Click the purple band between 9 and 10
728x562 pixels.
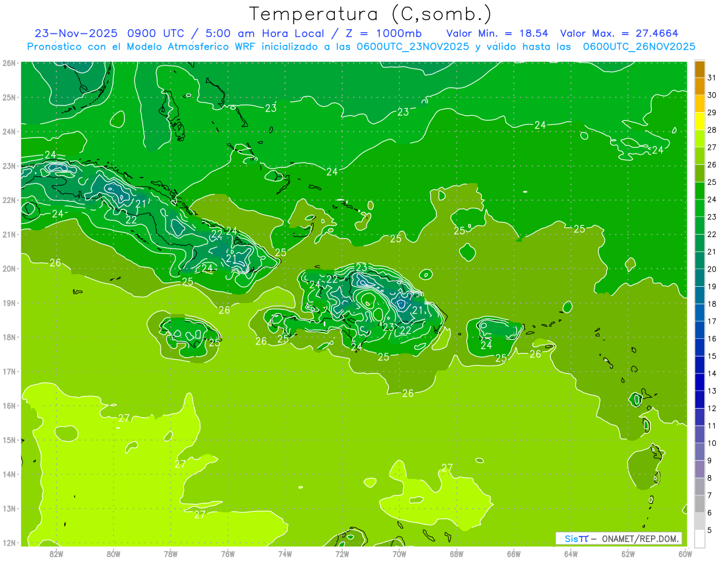(699, 452)
